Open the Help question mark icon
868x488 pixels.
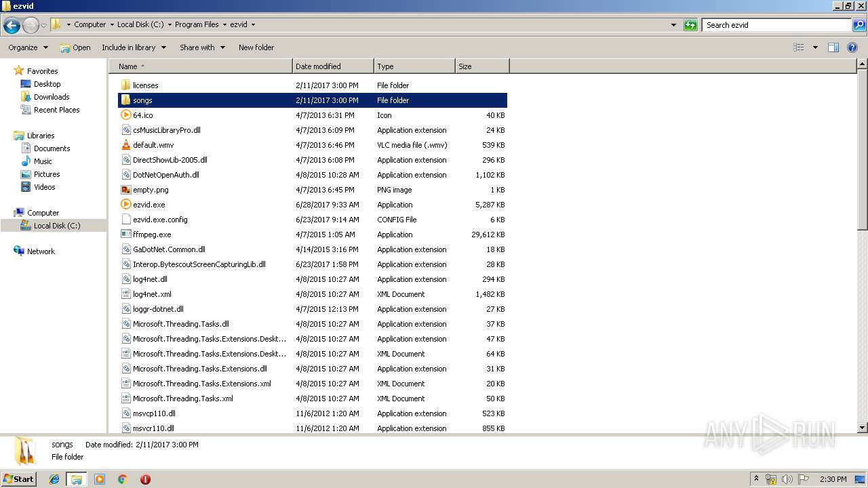pyautogui.click(x=852, y=47)
